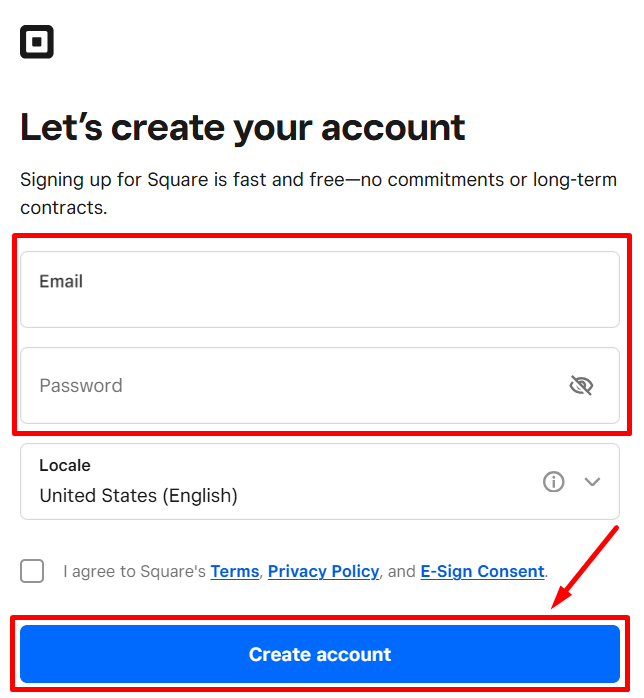Viewport: 644px width, 698px height.
Task: Focus the Password input field
Action: pos(300,386)
